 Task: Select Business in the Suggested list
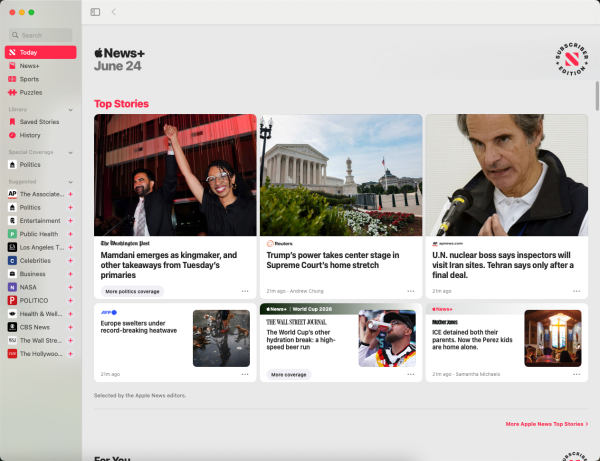click(33, 274)
